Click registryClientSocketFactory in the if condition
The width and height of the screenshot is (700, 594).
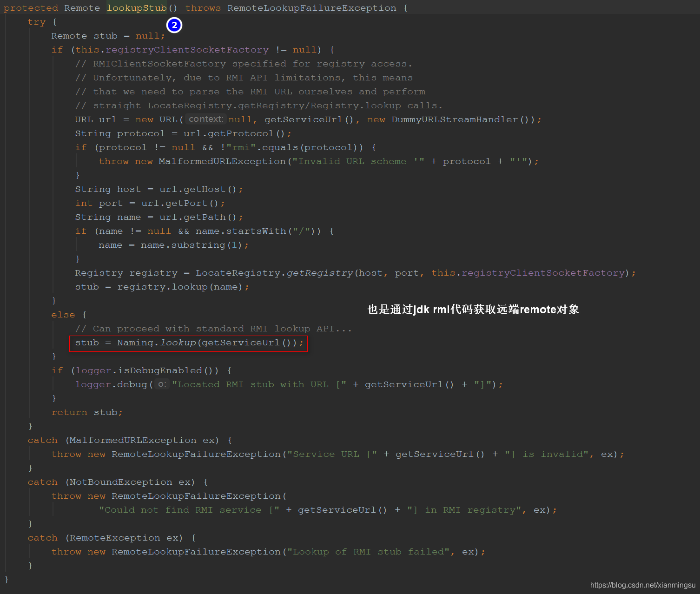187,50
